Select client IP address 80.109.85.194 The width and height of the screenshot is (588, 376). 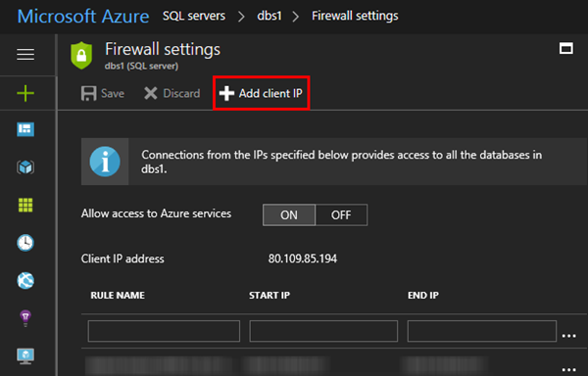(303, 258)
